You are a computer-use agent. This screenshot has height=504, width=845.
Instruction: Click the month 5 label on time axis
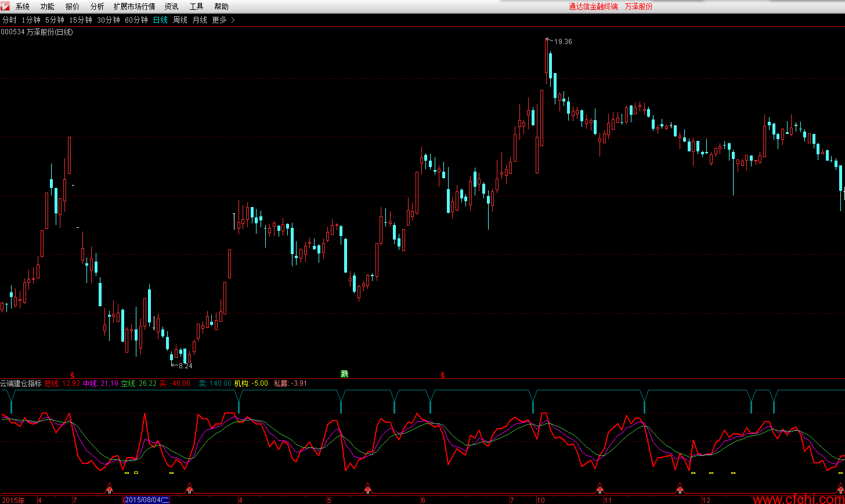[330, 500]
